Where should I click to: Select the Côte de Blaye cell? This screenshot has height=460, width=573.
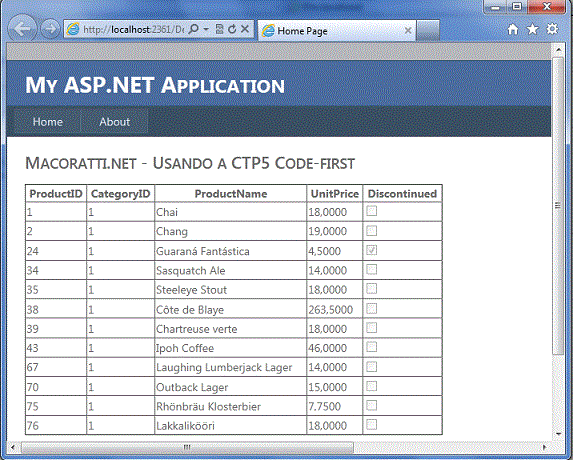(231, 309)
